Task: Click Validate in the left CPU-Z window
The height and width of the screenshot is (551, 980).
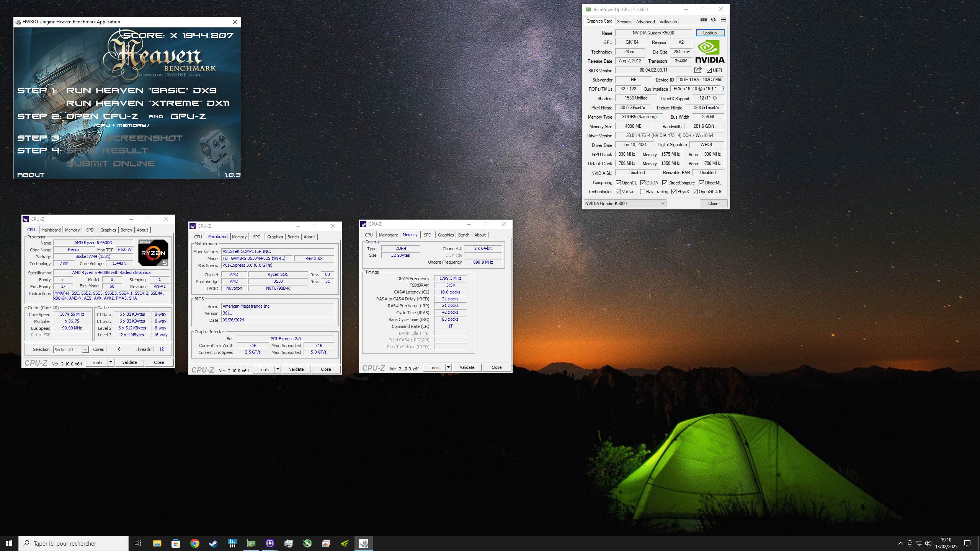Action: [x=129, y=362]
